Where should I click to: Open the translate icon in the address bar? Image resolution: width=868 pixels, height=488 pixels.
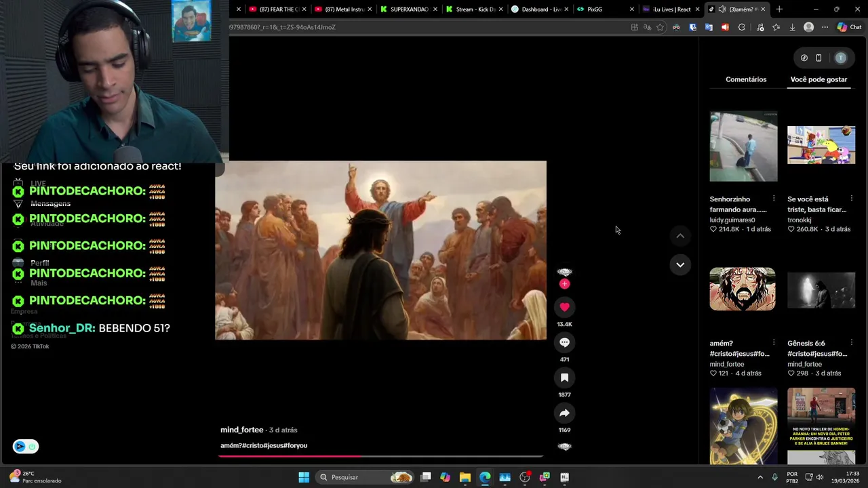point(647,27)
